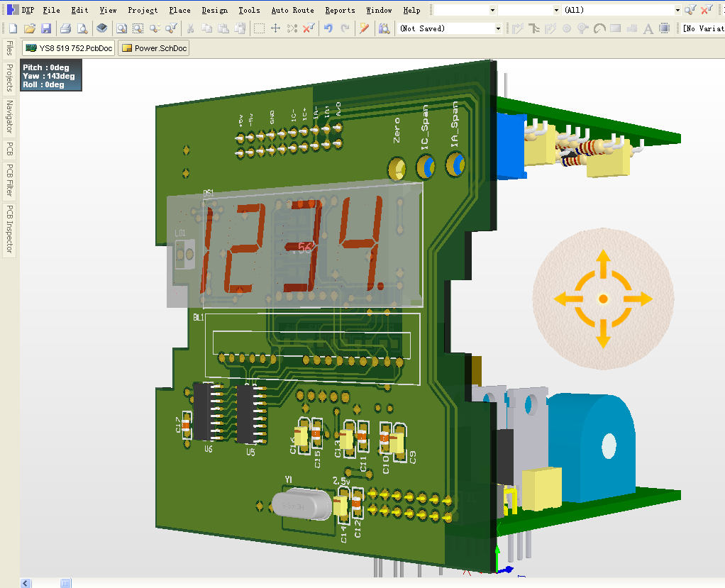The height and width of the screenshot is (588, 725).
Task: Place a via using the via icon
Action: [582, 28]
